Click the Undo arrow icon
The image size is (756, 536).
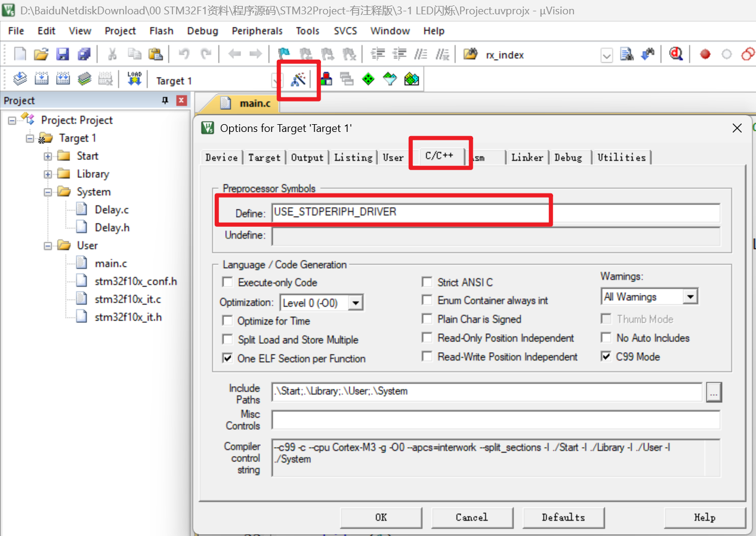click(184, 54)
